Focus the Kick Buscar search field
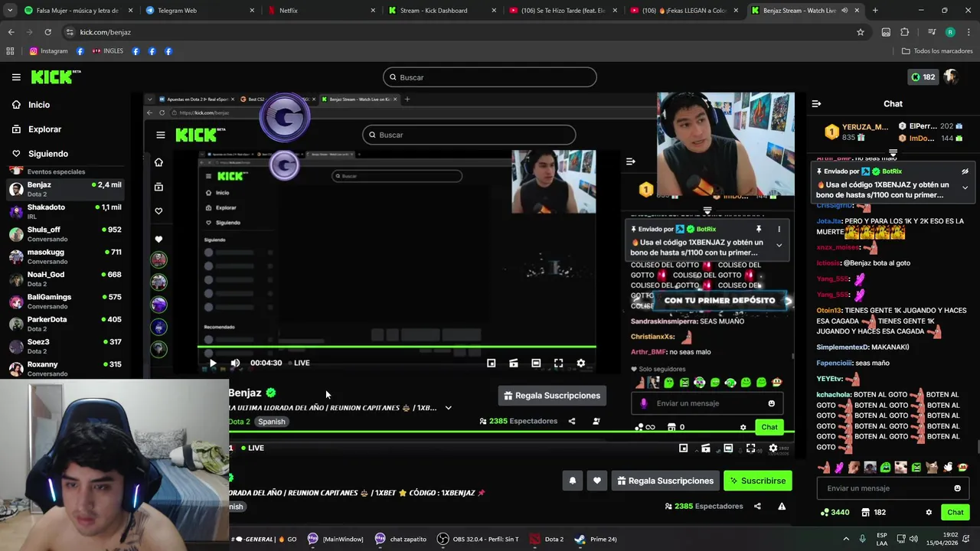The height and width of the screenshot is (551, 980). (x=489, y=77)
